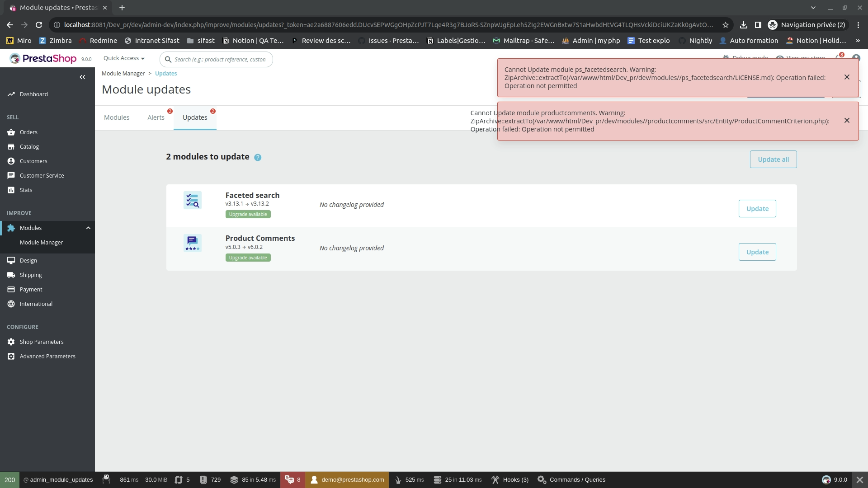Show more bookmarks with the overflow arrows
868x488 pixels.
pyautogui.click(x=858, y=41)
